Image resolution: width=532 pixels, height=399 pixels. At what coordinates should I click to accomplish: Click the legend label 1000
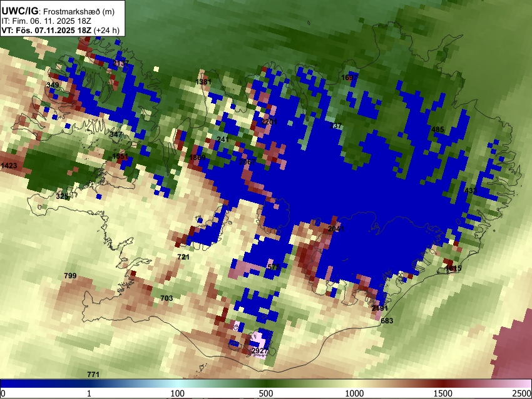[354, 393]
